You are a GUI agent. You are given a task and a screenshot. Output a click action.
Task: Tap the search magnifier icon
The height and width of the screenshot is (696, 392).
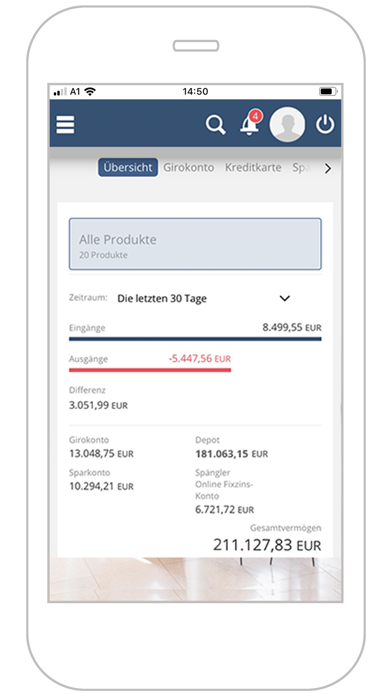(215, 124)
